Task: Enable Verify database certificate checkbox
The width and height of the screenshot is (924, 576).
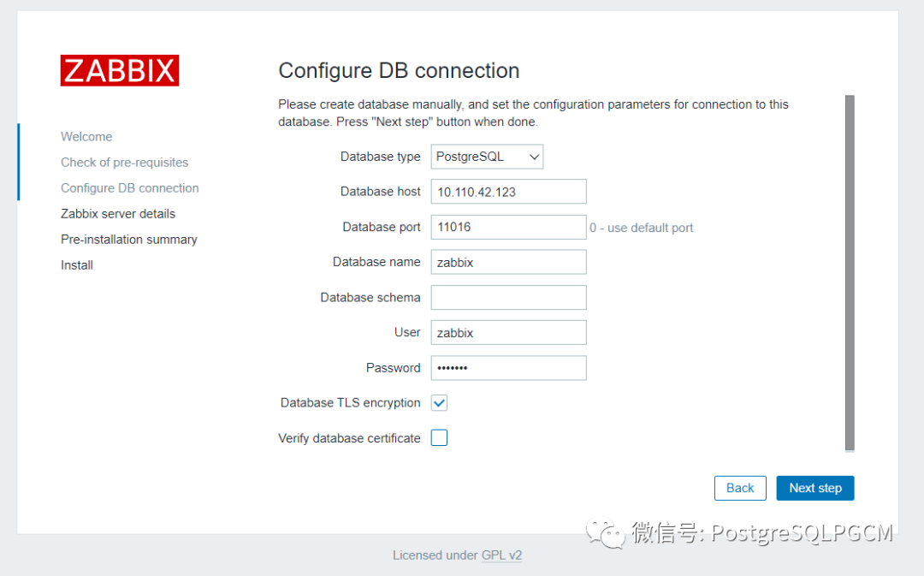Action: pyautogui.click(x=439, y=438)
